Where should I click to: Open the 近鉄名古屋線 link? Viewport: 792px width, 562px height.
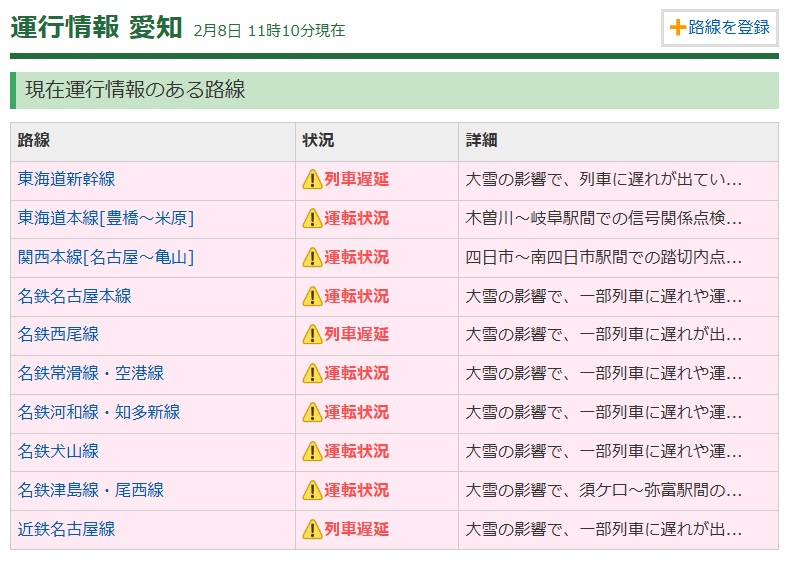coord(67,529)
